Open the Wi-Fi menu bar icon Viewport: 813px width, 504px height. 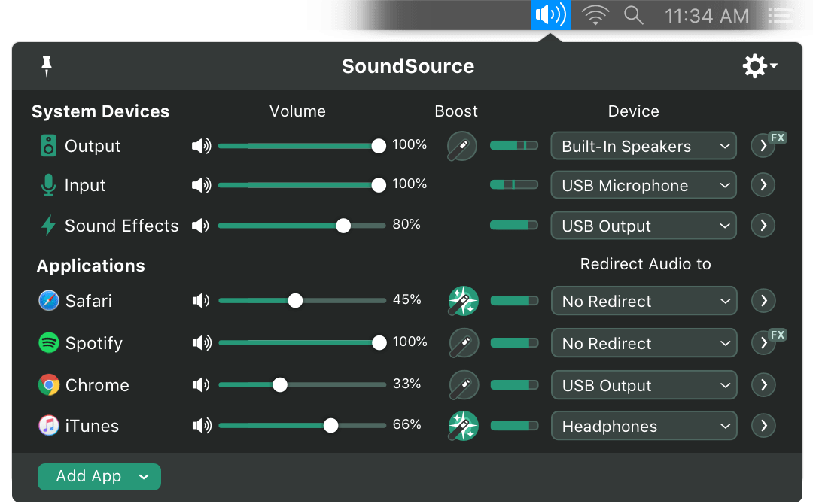(595, 15)
